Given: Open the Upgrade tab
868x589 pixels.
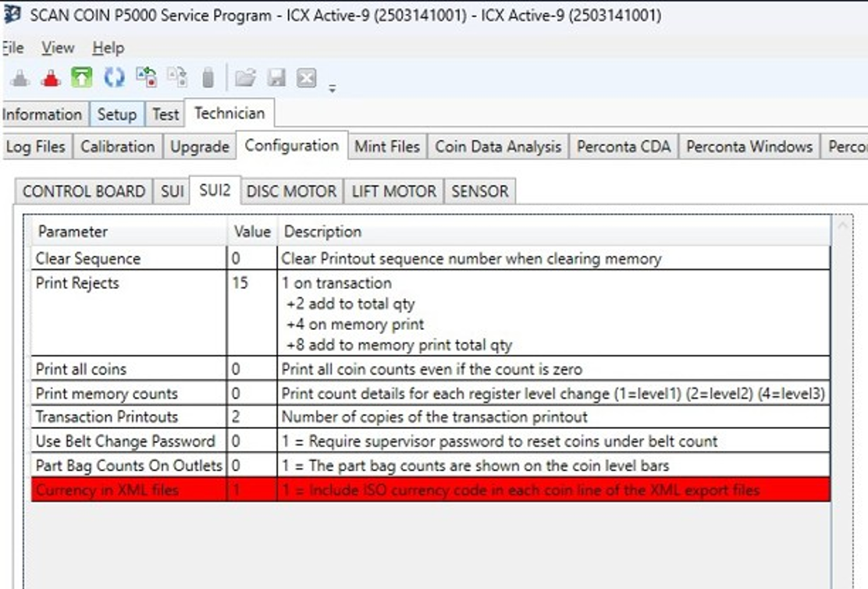Looking at the screenshot, I should (200, 147).
